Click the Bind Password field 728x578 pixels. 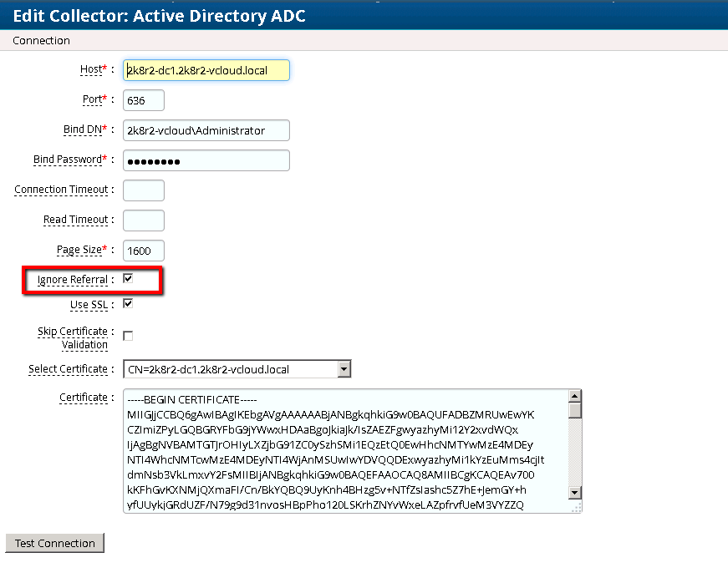pyautogui.click(x=206, y=160)
